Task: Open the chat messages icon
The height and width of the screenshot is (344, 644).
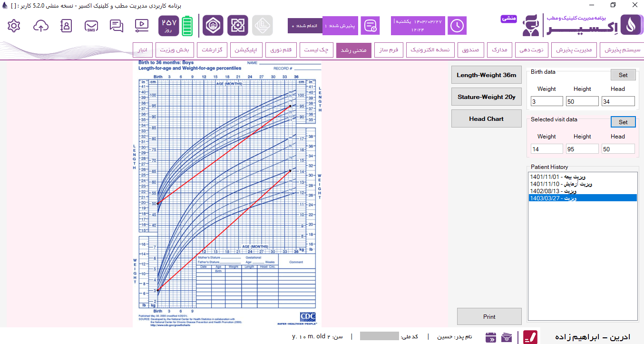Action: [x=116, y=26]
